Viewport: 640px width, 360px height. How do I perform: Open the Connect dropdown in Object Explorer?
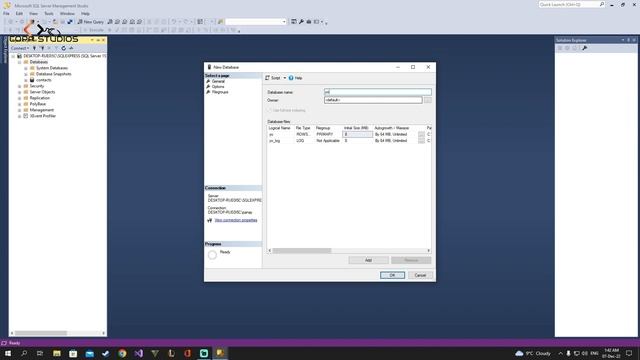pos(20,48)
